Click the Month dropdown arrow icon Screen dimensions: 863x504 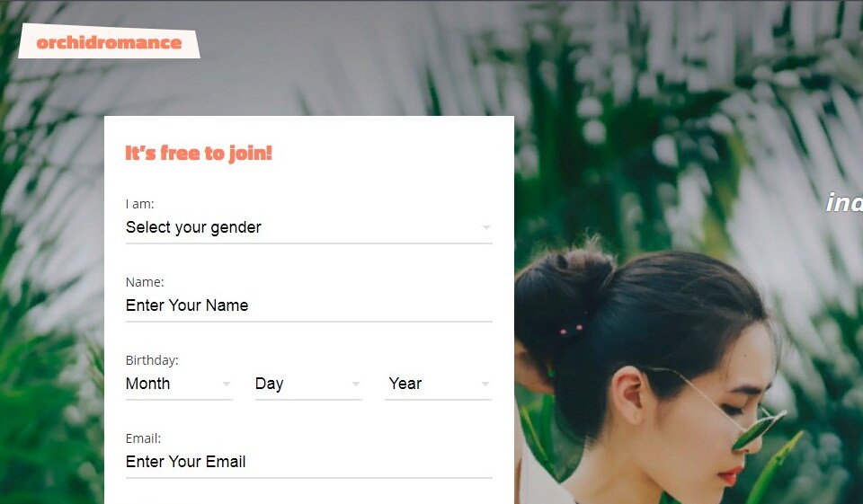click(227, 384)
